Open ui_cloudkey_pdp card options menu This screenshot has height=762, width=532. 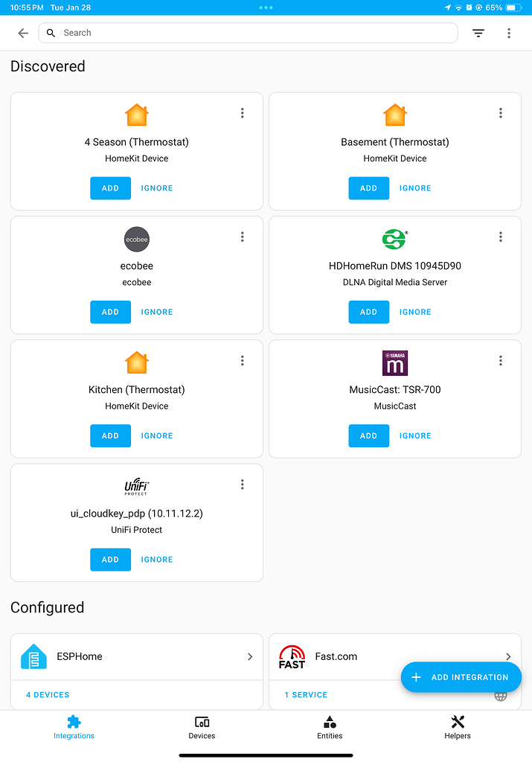[x=243, y=484]
